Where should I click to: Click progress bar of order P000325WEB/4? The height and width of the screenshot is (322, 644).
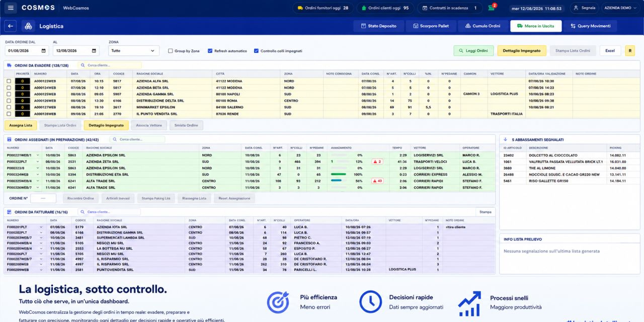click(x=340, y=181)
